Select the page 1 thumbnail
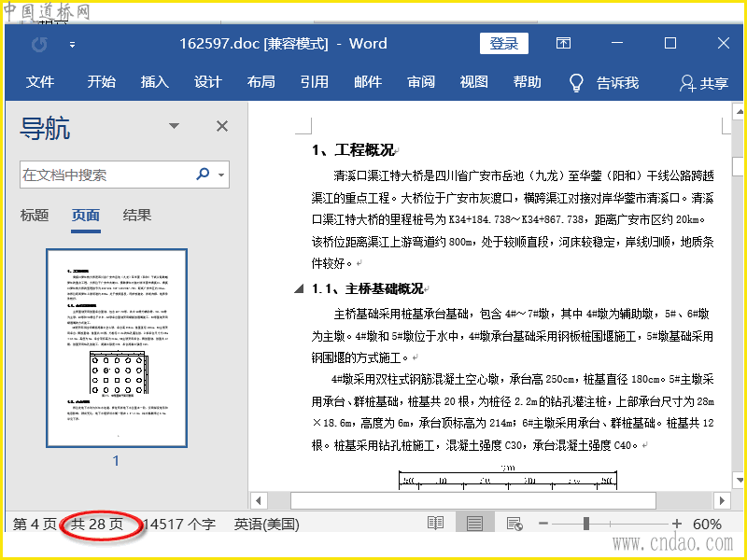The height and width of the screenshot is (560, 747). tap(117, 348)
